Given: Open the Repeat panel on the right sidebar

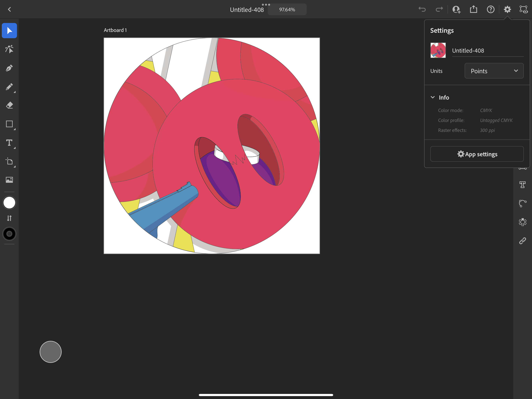Looking at the screenshot, I should 523,222.
